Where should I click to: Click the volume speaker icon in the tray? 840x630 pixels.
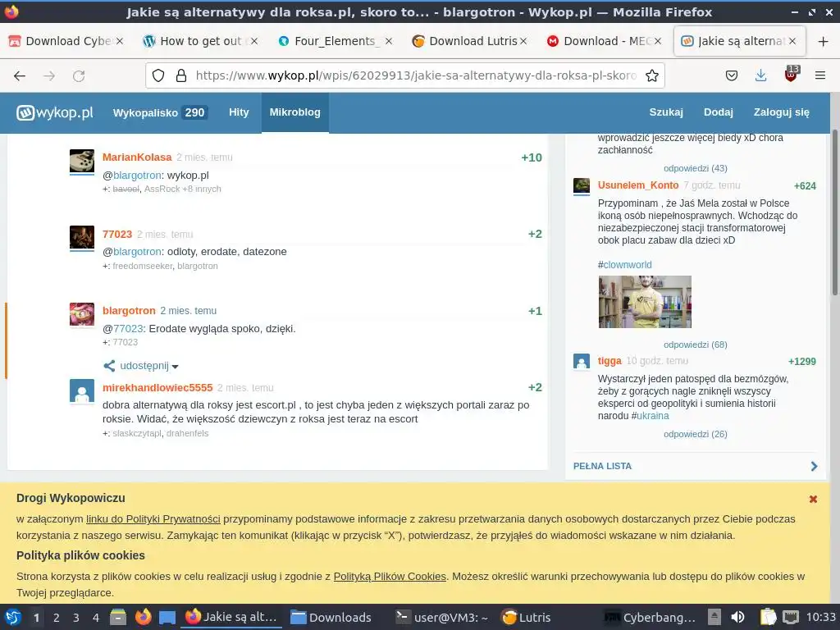point(737,617)
